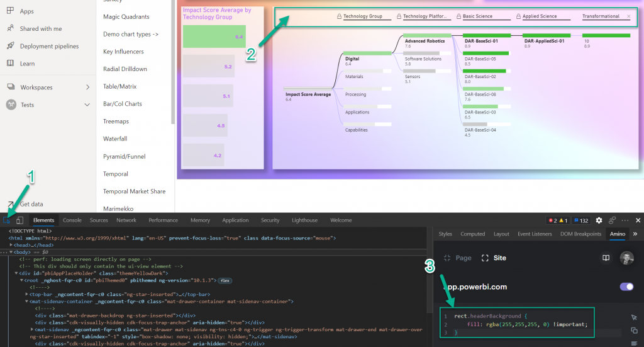
Task: Expand the Workspaces flyout chevron
Action: [x=87, y=87]
